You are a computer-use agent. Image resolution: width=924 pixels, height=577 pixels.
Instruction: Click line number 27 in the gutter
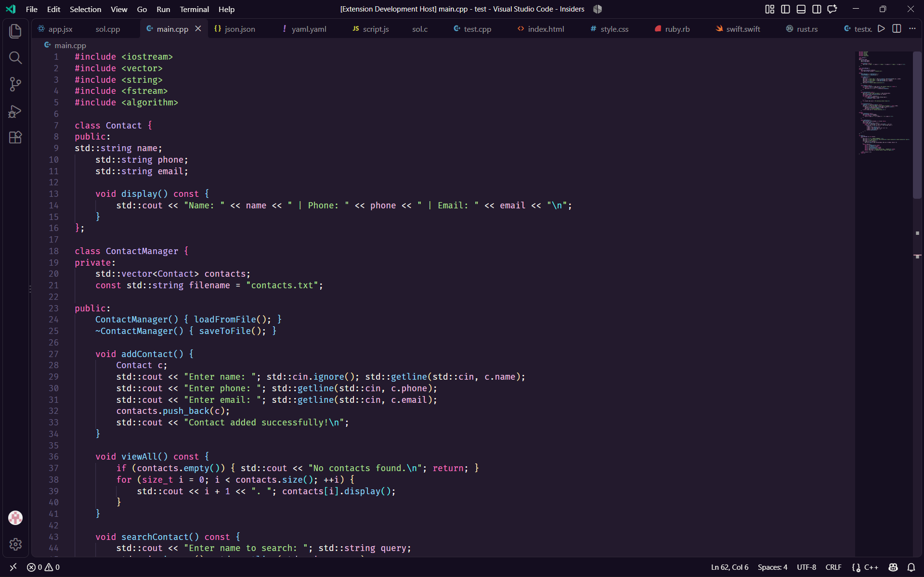(53, 354)
